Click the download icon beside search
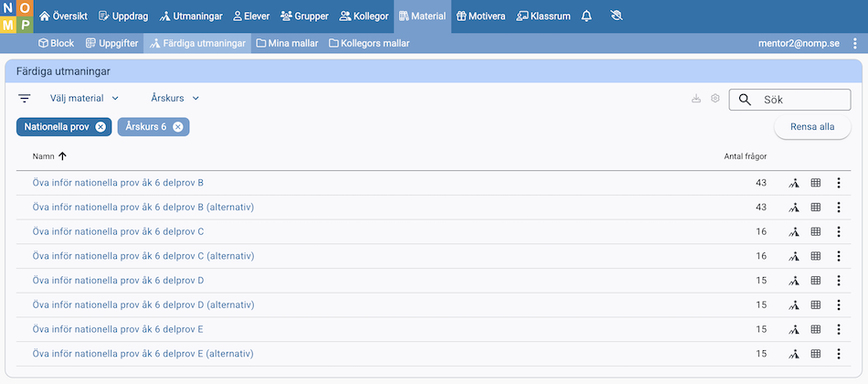 (696, 99)
